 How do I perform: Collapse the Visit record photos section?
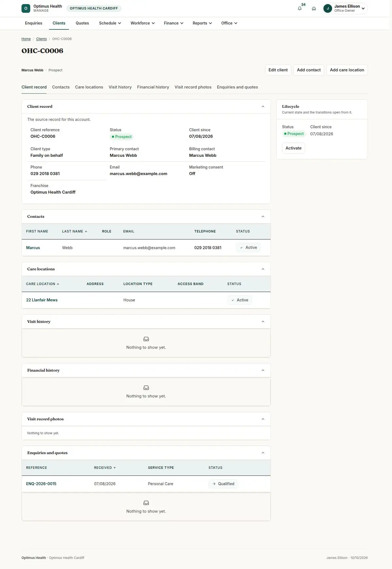click(263, 419)
